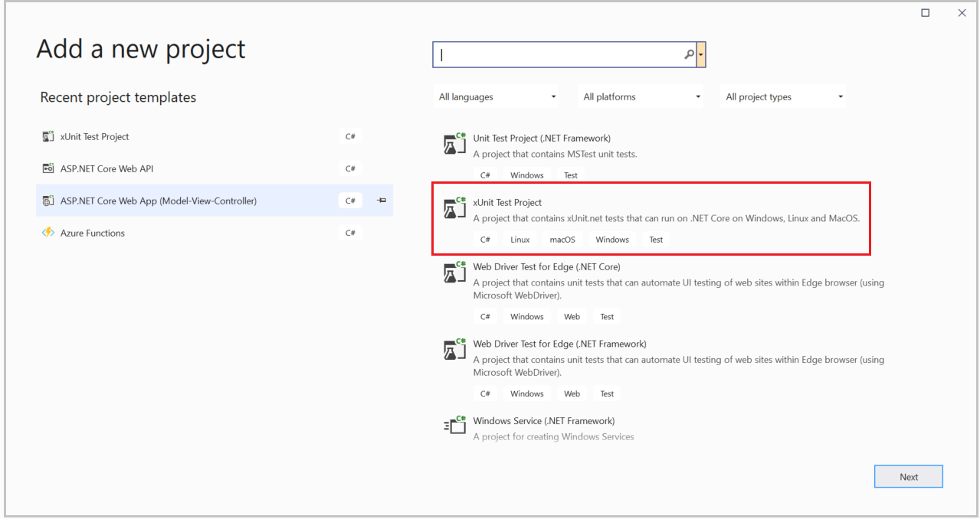Expand the search history dropdown arrow

click(701, 54)
